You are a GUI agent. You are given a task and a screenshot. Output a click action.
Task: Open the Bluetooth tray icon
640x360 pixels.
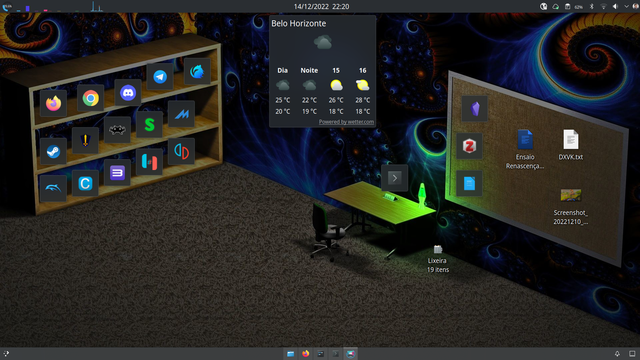[x=591, y=6]
